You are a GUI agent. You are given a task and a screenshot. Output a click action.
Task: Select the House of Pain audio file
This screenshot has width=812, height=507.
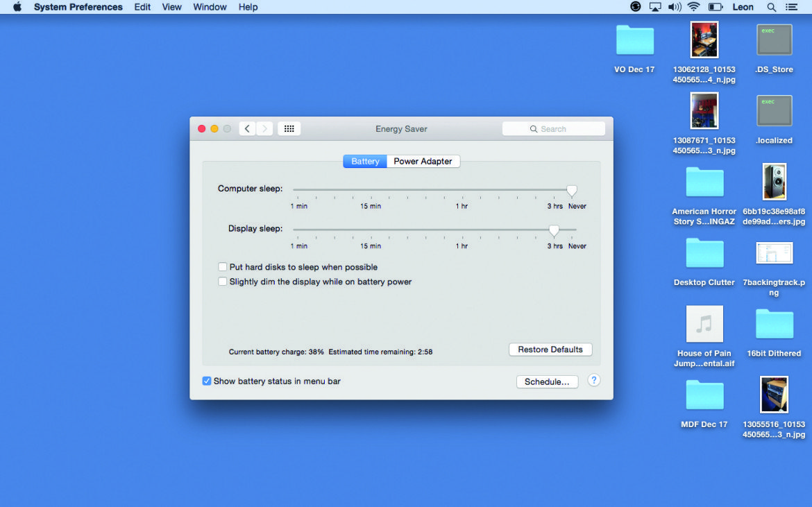(x=704, y=324)
